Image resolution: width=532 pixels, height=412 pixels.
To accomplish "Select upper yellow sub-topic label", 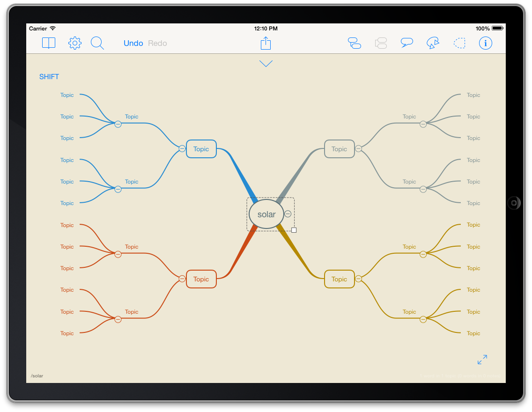I will coord(409,247).
